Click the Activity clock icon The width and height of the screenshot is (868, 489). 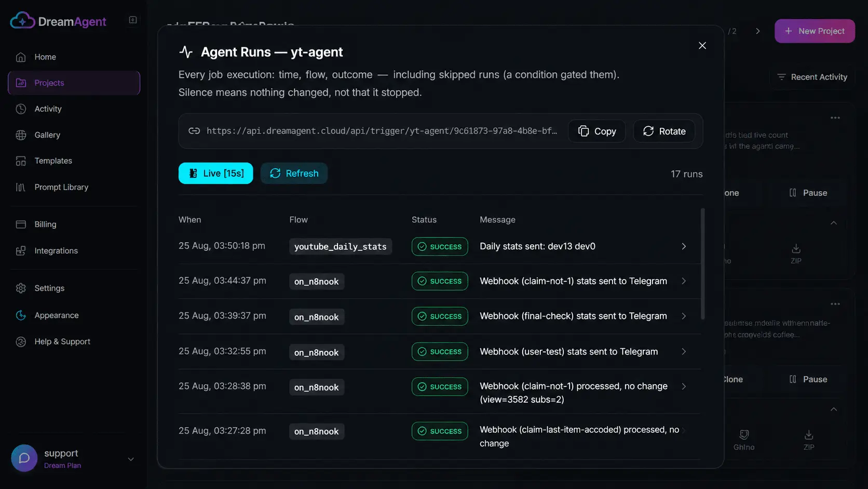pyautogui.click(x=21, y=109)
